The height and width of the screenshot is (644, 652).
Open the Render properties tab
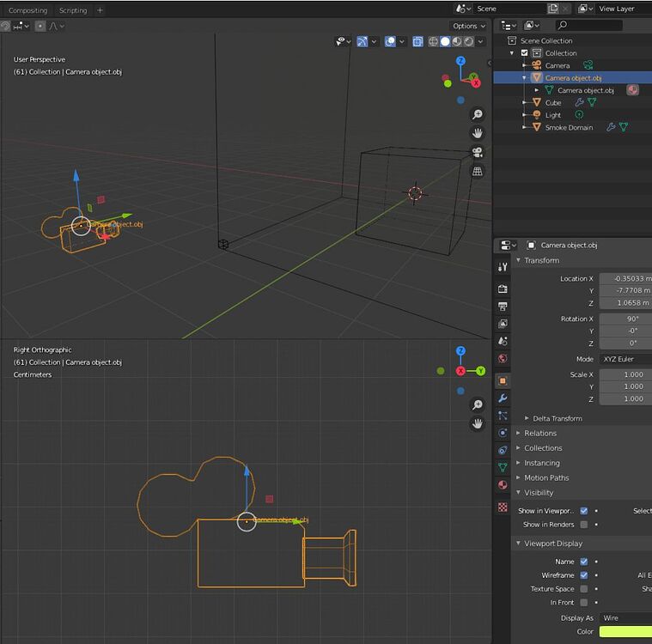pos(503,289)
